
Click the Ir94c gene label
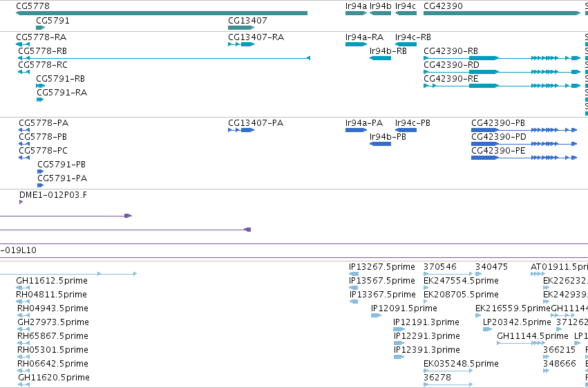coord(406,6)
